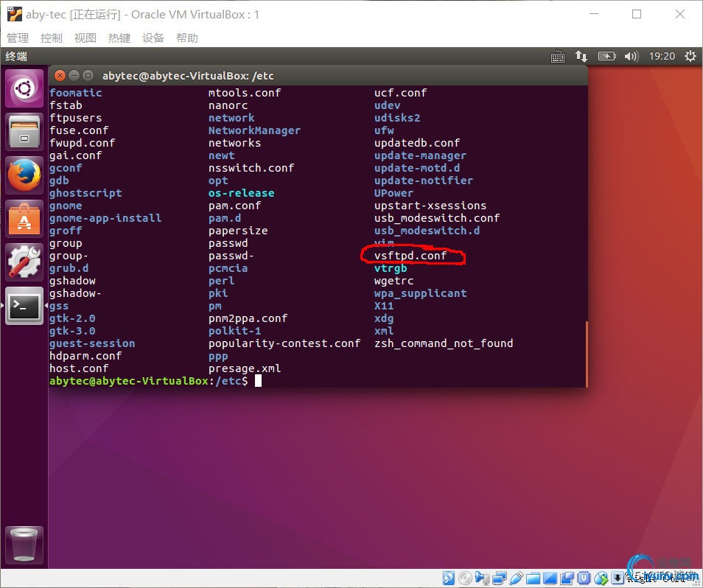This screenshot has width=703, height=588.
Task: Click the wpa_supplicant directory name
Action: coord(421,293)
